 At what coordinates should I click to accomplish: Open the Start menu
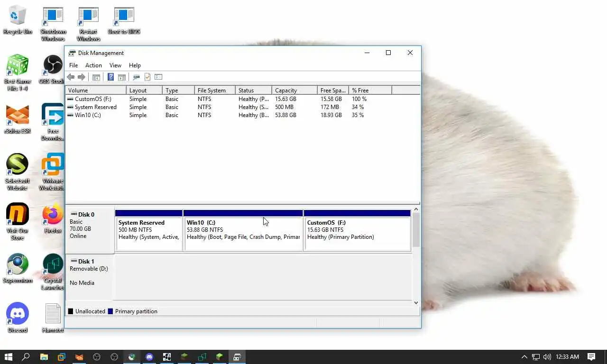pyautogui.click(x=9, y=357)
